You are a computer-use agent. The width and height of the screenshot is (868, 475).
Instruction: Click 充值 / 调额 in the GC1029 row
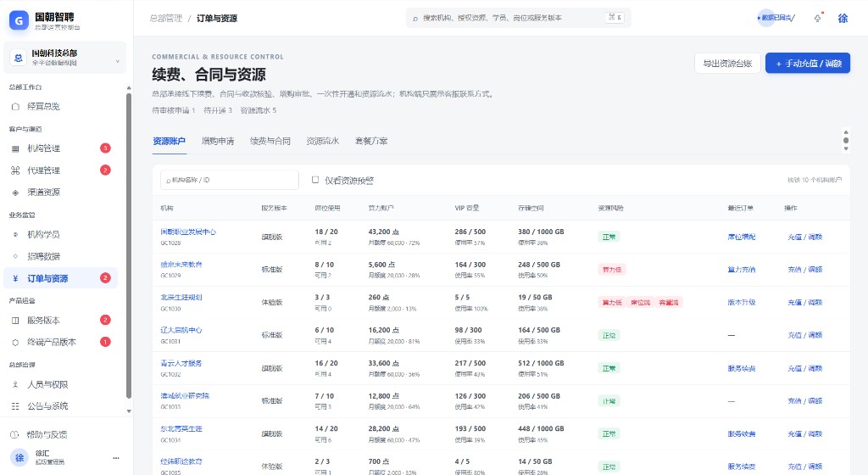[805, 270]
